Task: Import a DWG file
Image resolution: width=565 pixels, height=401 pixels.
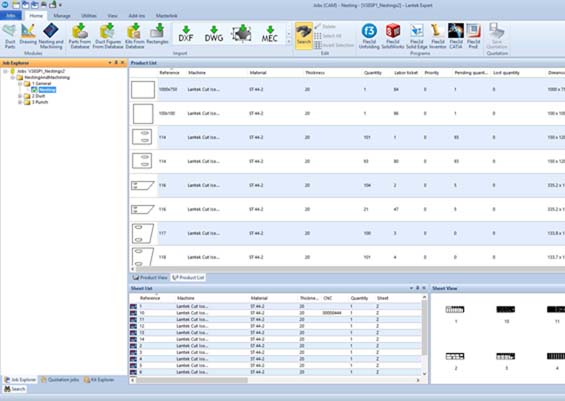Action: pyautogui.click(x=214, y=34)
